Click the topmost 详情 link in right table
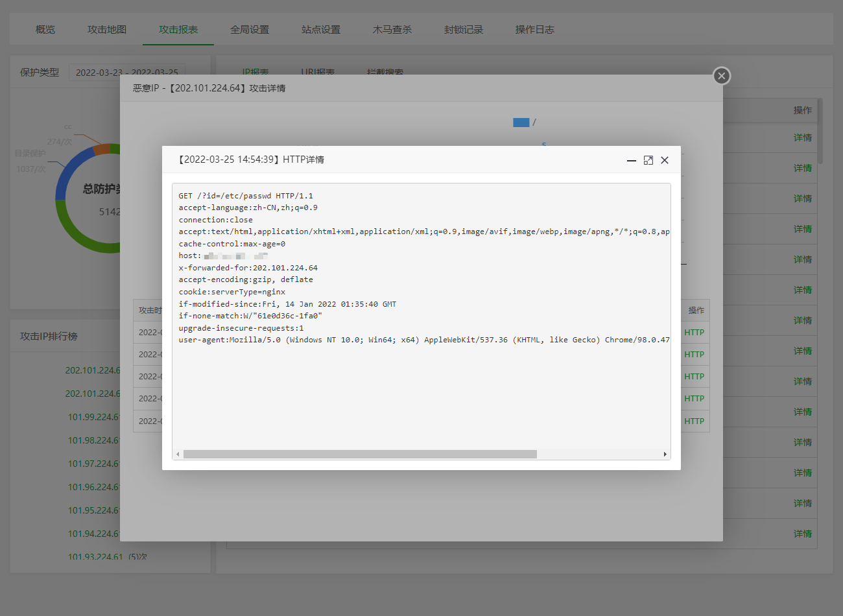 click(803, 137)
